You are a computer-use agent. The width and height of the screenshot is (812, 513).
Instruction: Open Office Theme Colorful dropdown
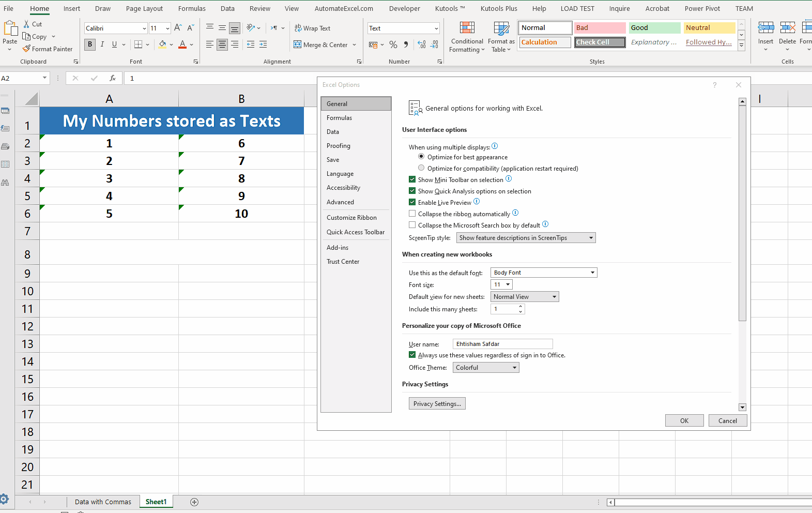[x=486, y=368]
